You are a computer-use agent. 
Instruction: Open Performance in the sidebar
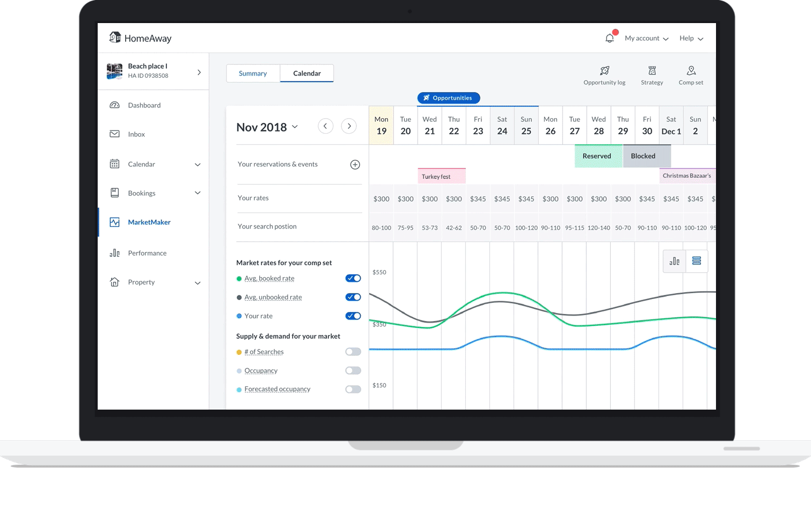pos(147,253)
